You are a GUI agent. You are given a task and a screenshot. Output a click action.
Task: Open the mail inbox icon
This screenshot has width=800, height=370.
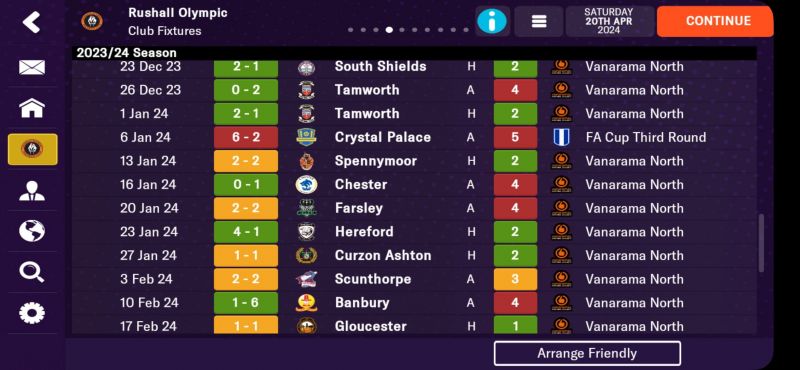(x=32, y=67)
